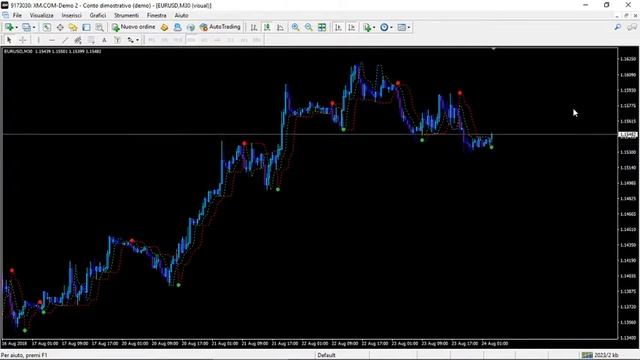Open the Indicators list icon
This screenshot has height=360, width=640.
pyautogui.click(x=367, y=27)
